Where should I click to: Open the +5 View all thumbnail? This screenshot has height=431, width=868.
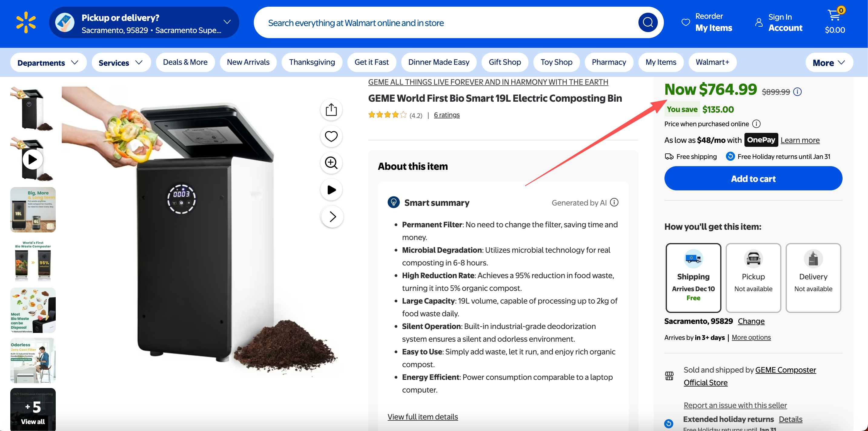tap(33, 410)
